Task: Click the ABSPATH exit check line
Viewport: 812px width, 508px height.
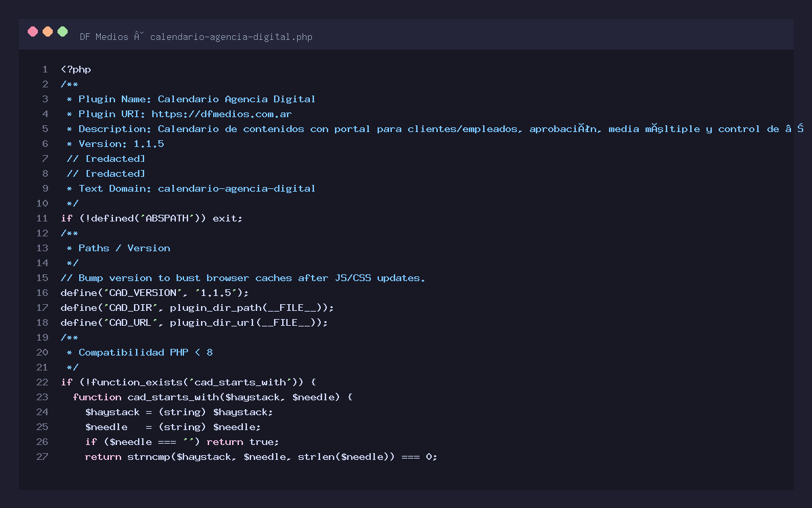Action: [152, 218]
